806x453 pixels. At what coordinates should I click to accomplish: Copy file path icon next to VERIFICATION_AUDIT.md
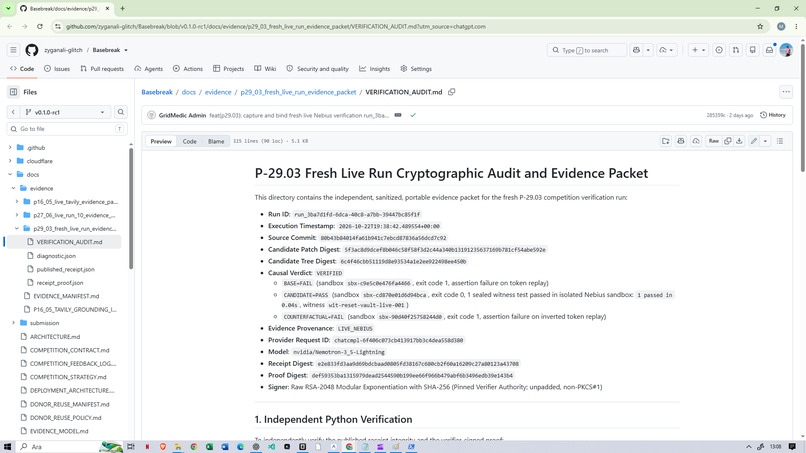point(451,92)
